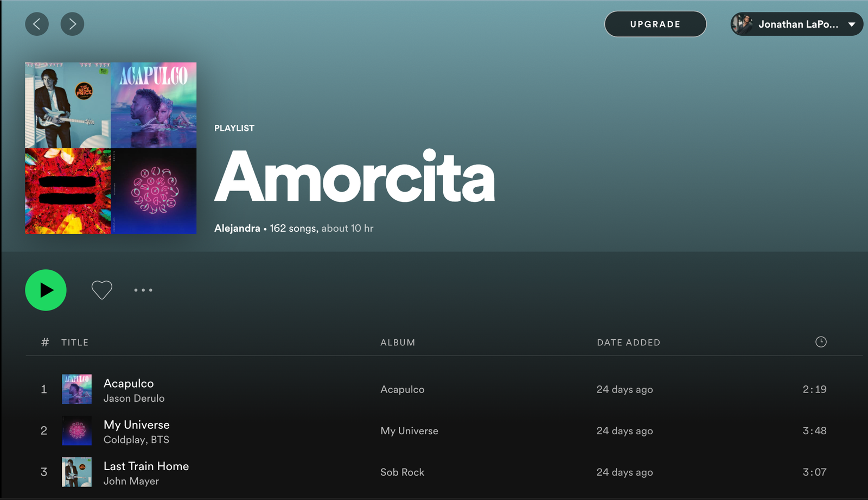Open Alejandra's profile link
This screenshot has width=868, height=500.
coord(237,228)
